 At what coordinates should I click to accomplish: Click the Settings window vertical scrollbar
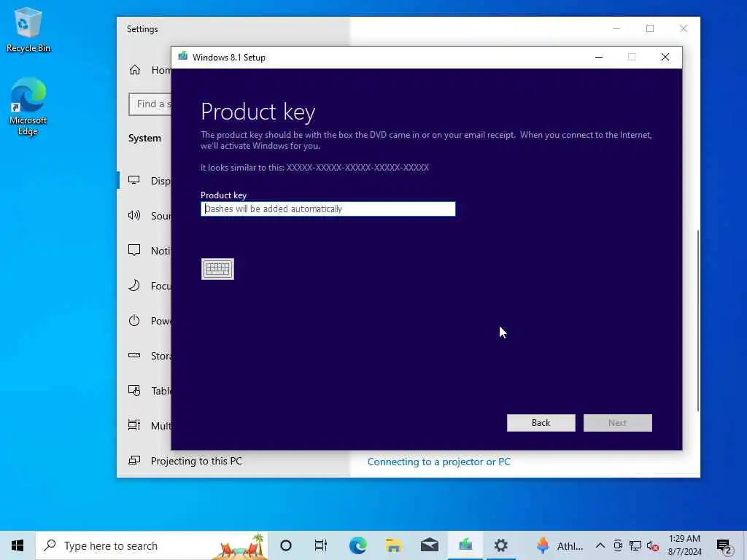click(x=698, y=320)
